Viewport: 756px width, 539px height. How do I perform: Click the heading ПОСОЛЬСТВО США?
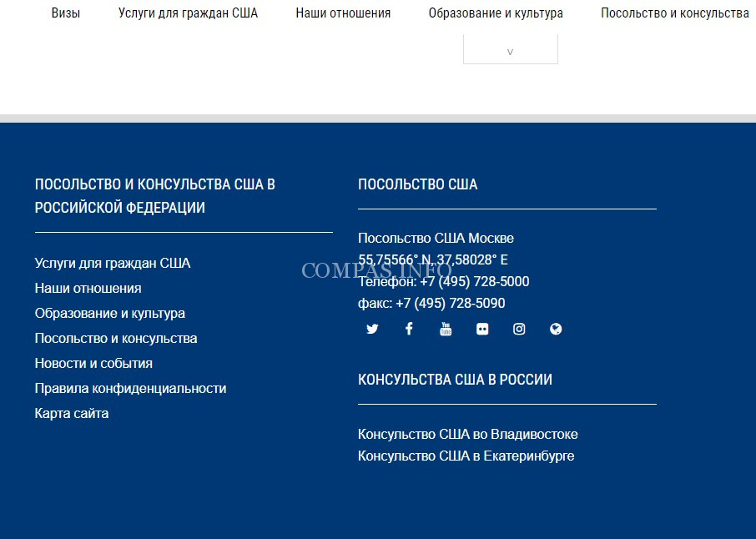click(x=417, y=184)
